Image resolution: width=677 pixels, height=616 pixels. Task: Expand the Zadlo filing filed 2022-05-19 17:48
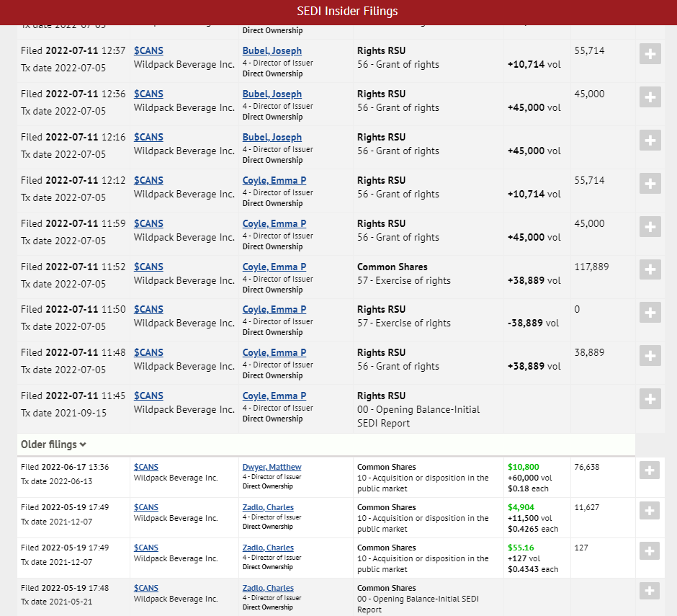click(650, 591)
